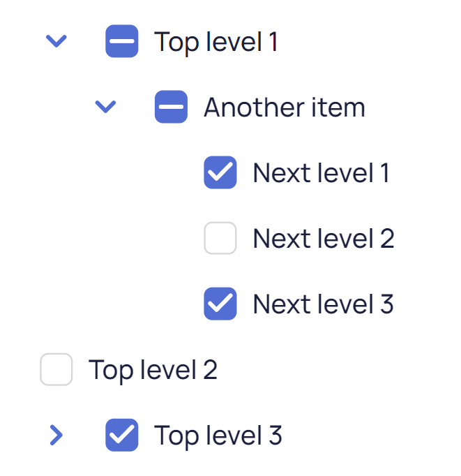
Task: Toggle the Another item indeterminate checkbox
Action: pyautogui.click(x=171, y=107)
